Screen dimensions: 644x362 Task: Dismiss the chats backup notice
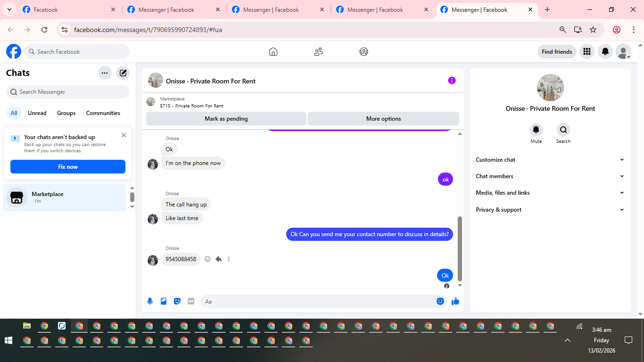click(x=124, y=135)
